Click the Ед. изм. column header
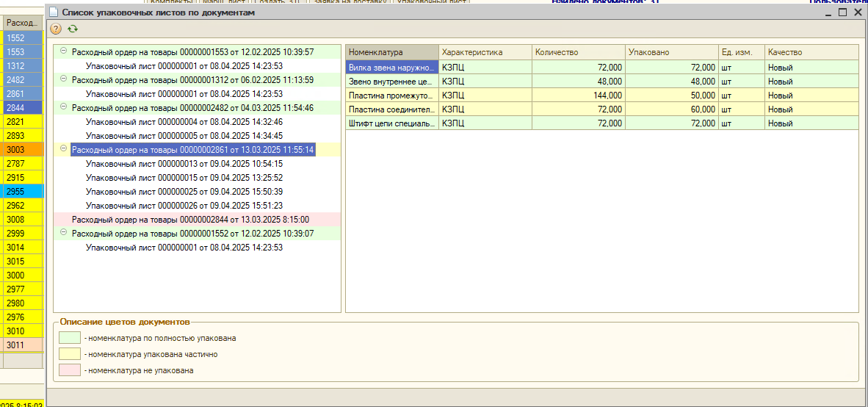This screenshot has height=407, width=868. coord(741,53)
